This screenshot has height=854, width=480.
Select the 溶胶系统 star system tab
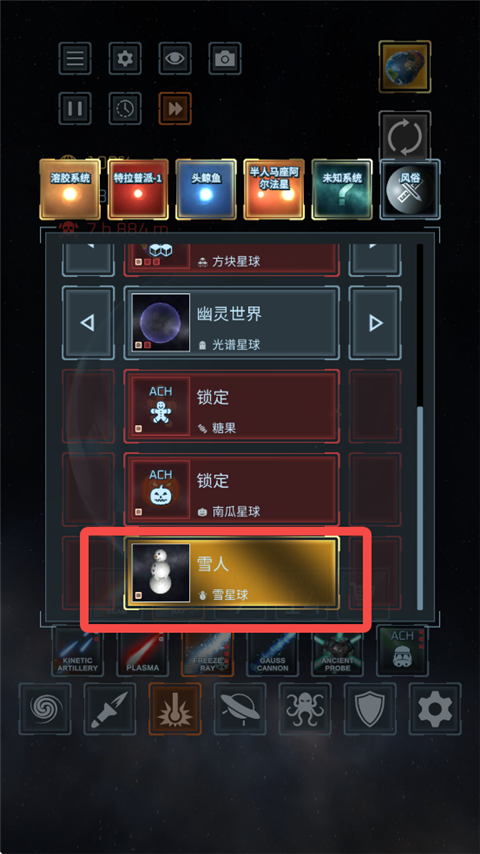70,190
